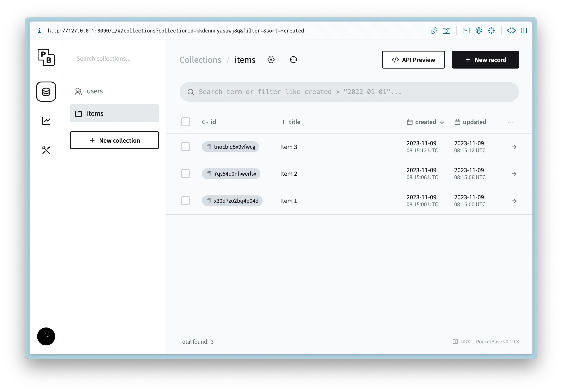The width and height of the screenshot is (562, 392).
Task: Open Item 2 record via row arrow
Action: 514,174
